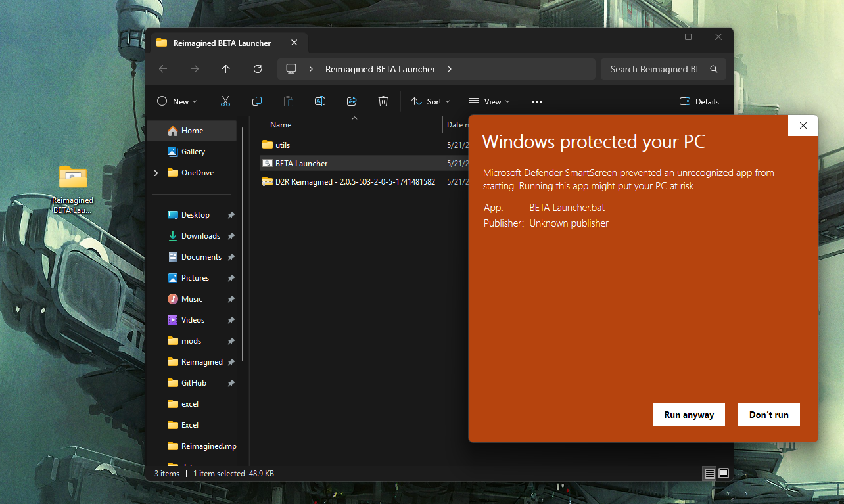Click the Copy icon in Explorer toolbar

[x=257, y=101]
